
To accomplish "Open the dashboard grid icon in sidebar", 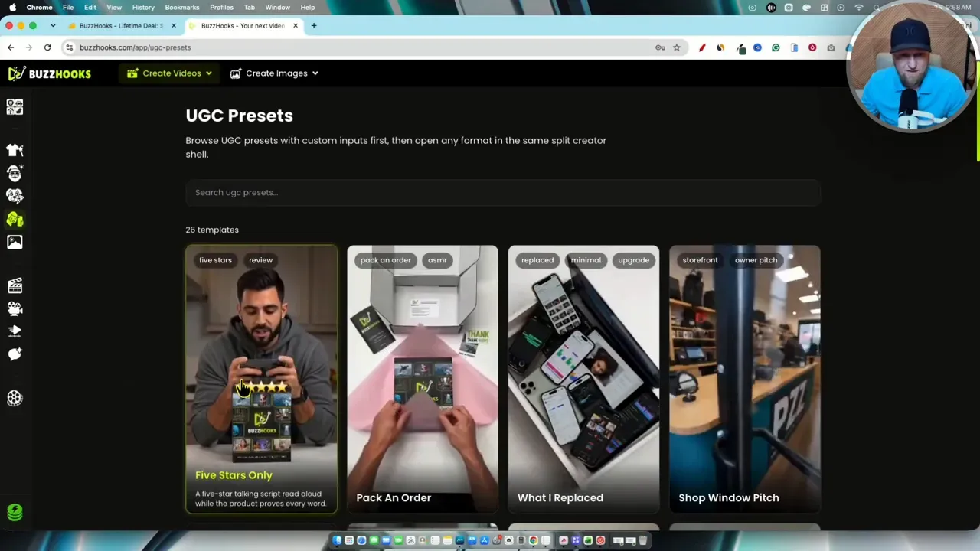I will [x=15, y=106].
